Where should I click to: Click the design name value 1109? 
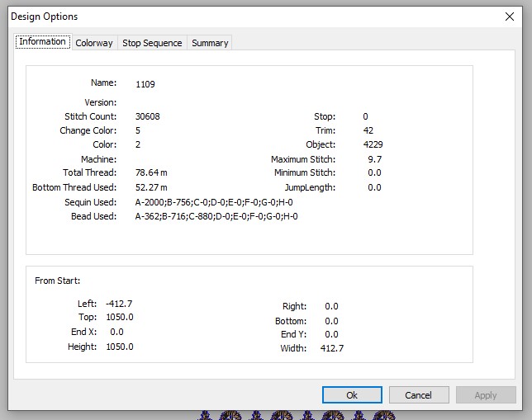pyautogui.click(x=145, y=84)
